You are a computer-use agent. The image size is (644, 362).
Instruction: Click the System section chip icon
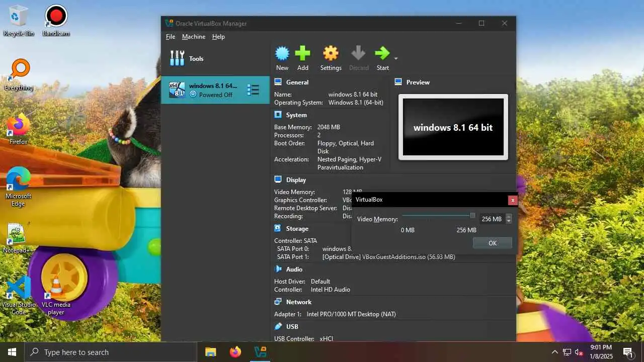[278, 115]
